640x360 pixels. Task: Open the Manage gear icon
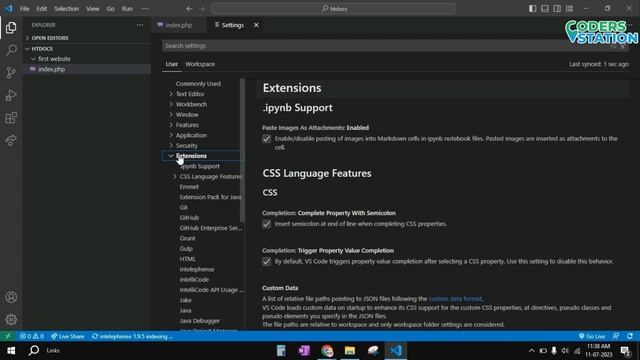point(11,320)
